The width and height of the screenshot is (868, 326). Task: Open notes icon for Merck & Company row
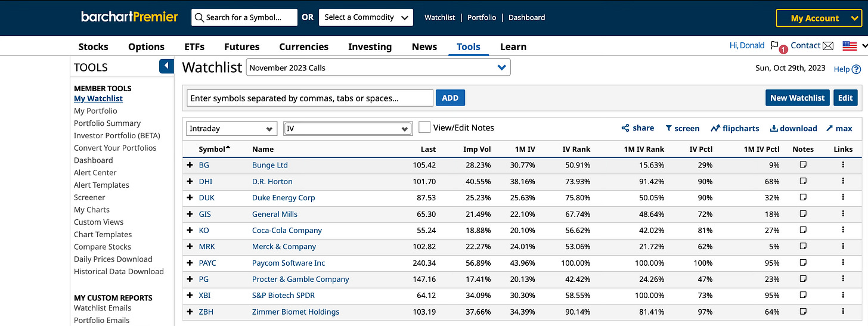(802, 246)
